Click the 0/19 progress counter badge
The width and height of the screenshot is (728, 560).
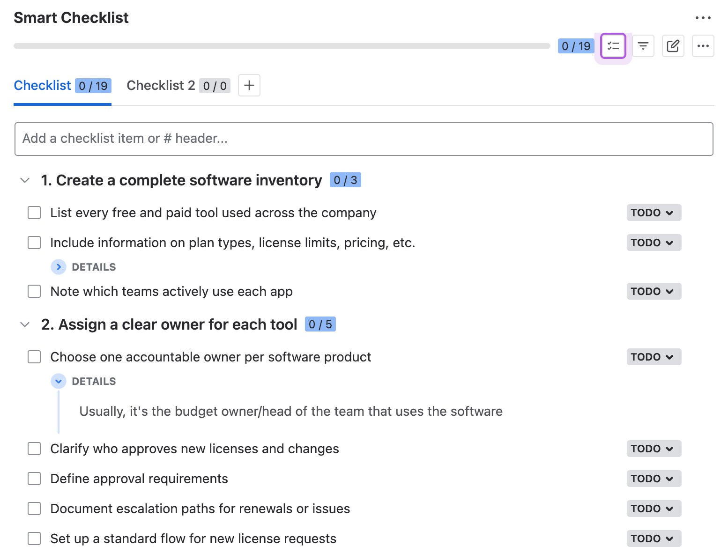click(576, 46)
